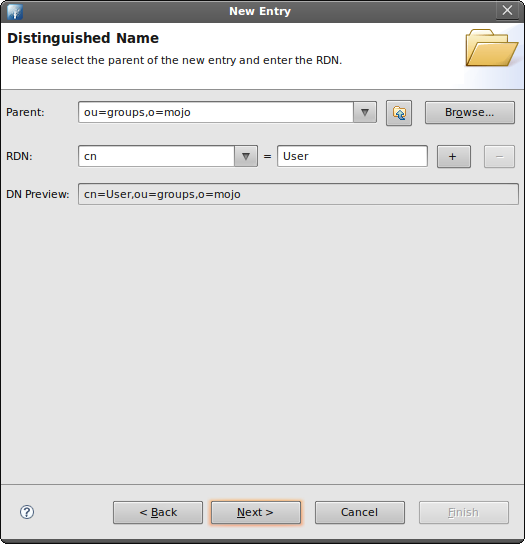The image size is (525, 544).
Task: Click the application icon in title bar
Action: (x=15, y=11)
